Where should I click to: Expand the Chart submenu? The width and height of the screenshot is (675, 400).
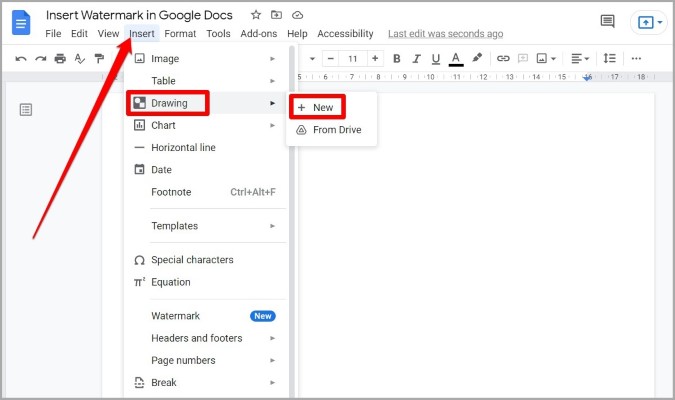(206, 125)
